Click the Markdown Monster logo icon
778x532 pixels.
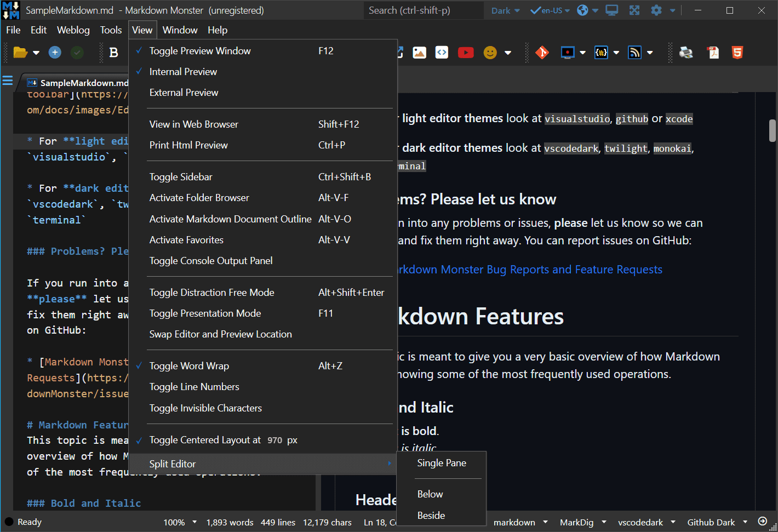click(x=11, y=10)
